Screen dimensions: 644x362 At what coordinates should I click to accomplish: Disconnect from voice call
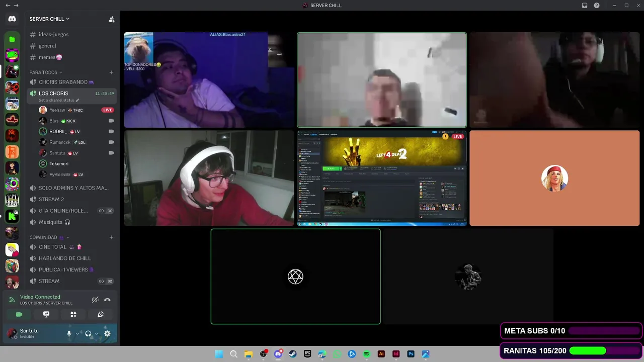click(107, 300)
